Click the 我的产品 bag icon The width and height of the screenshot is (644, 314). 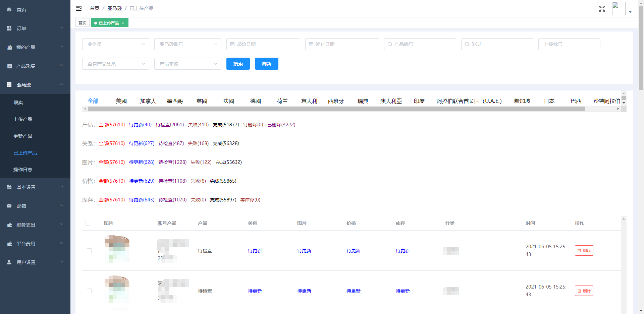(x=9, y=47)
